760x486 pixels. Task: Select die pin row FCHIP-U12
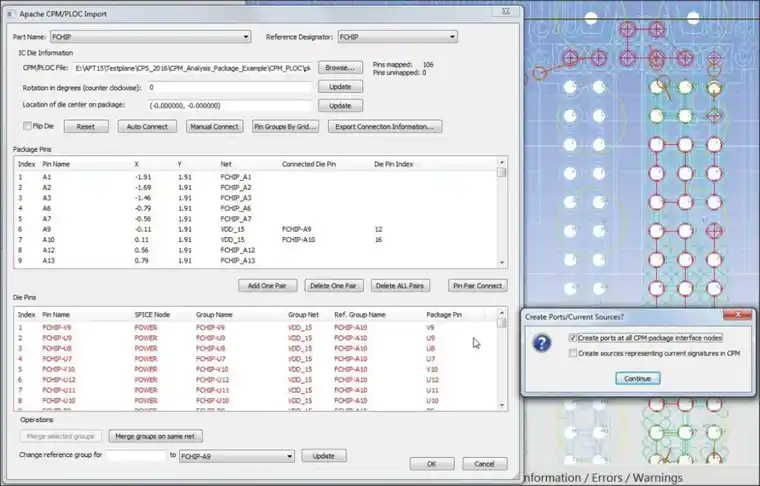pyautogui.click(x=256, y=380)
